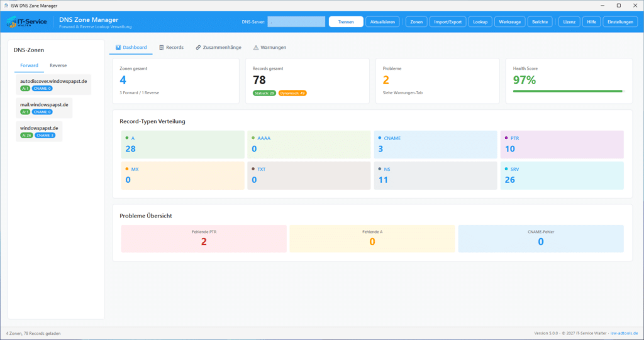Select zone autodiscover.windowspapst.de
The height and width of the screenshot is (340, 644).
pyautogui.click(x=53, y=85)
